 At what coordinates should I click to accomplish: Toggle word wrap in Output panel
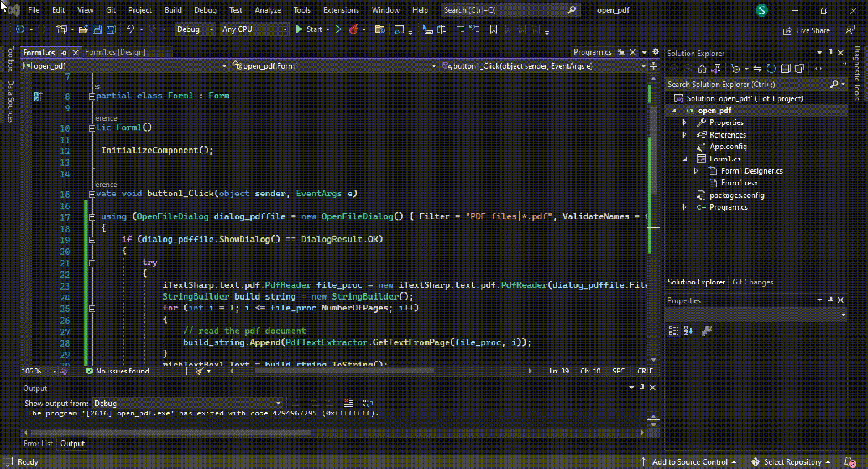click(367, 403)
